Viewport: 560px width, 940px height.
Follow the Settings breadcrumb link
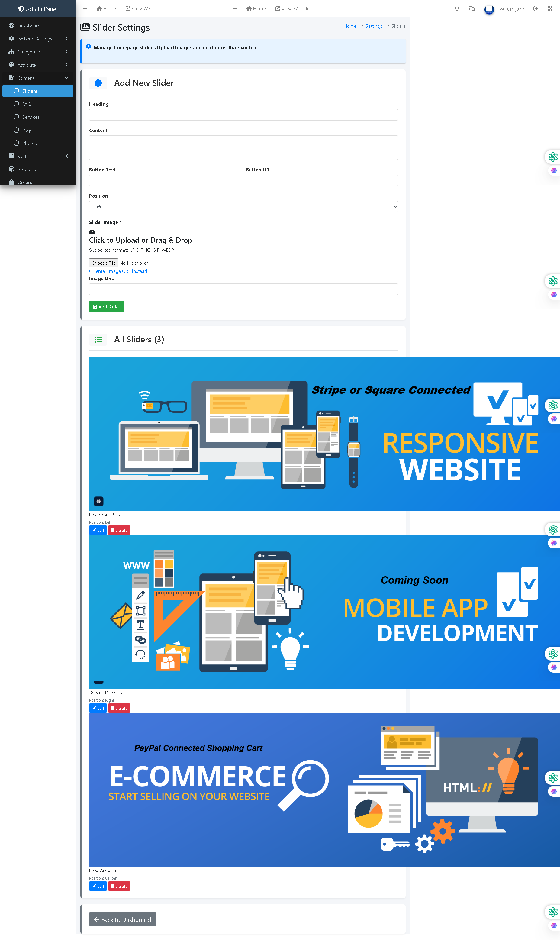[x=374, y=26]
